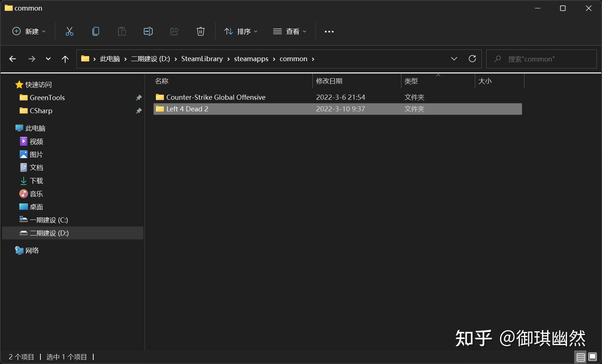
Task: Click SteamLibrary breadcrumb in address bar
Action: (202, 59)
